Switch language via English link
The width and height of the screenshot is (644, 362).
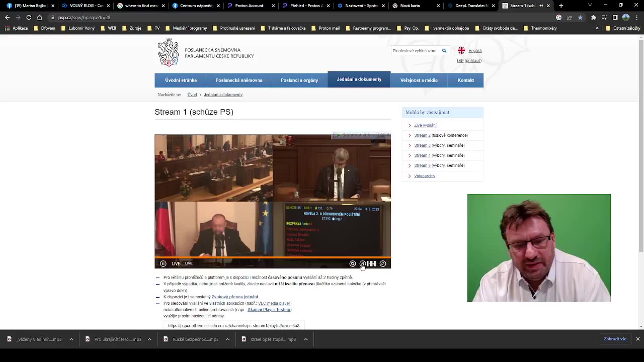[x=475, y=50]
